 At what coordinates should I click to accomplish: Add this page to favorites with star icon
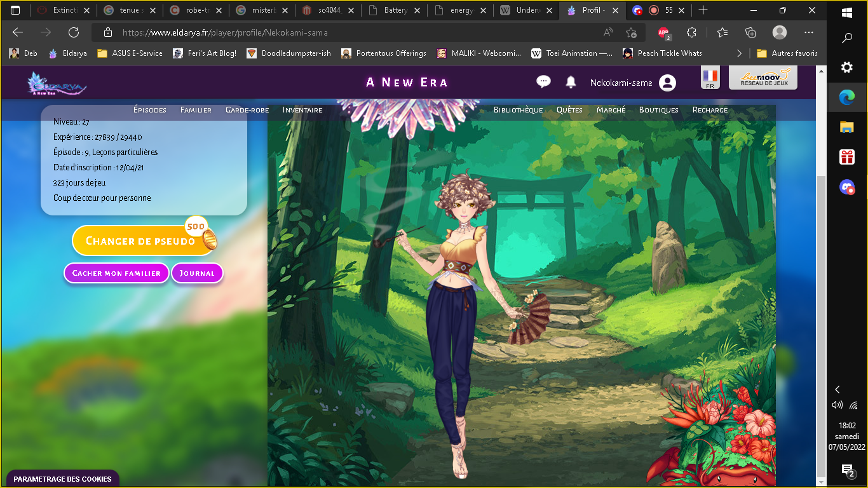point(631,32)
